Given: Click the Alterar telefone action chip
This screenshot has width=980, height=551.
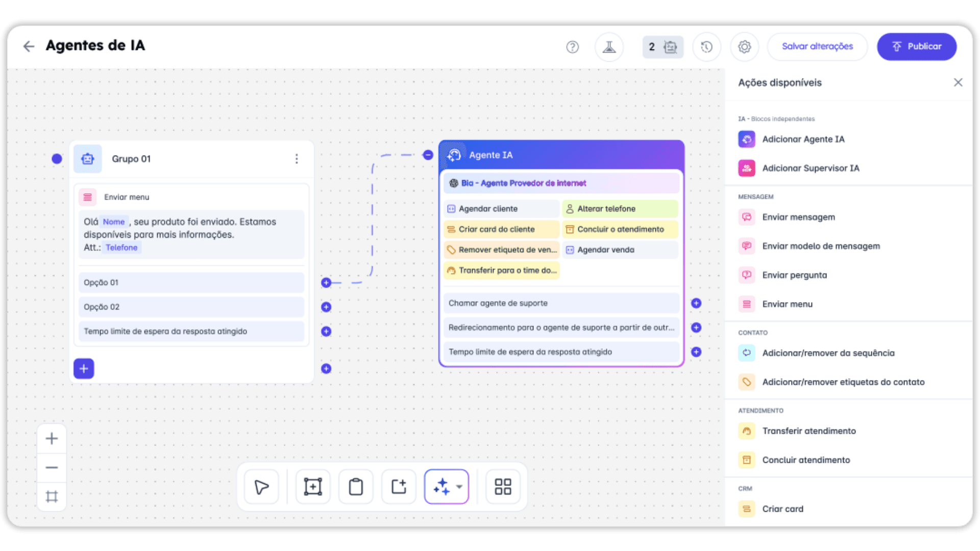Looking at the screenshot, I should click(620, 209).
